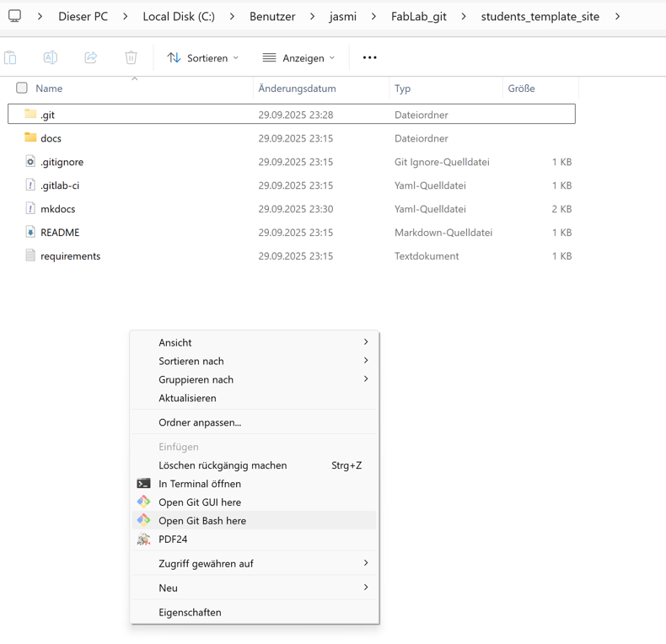Click the .gitignore file icon
The height and width of the screenshot is (644, 666).
point(30,162)
